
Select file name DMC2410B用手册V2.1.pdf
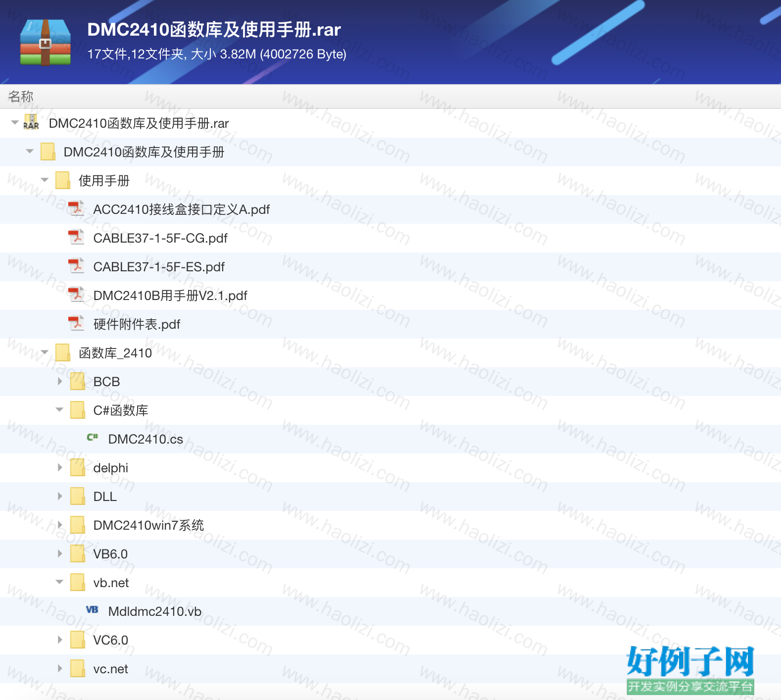[170, 296]
